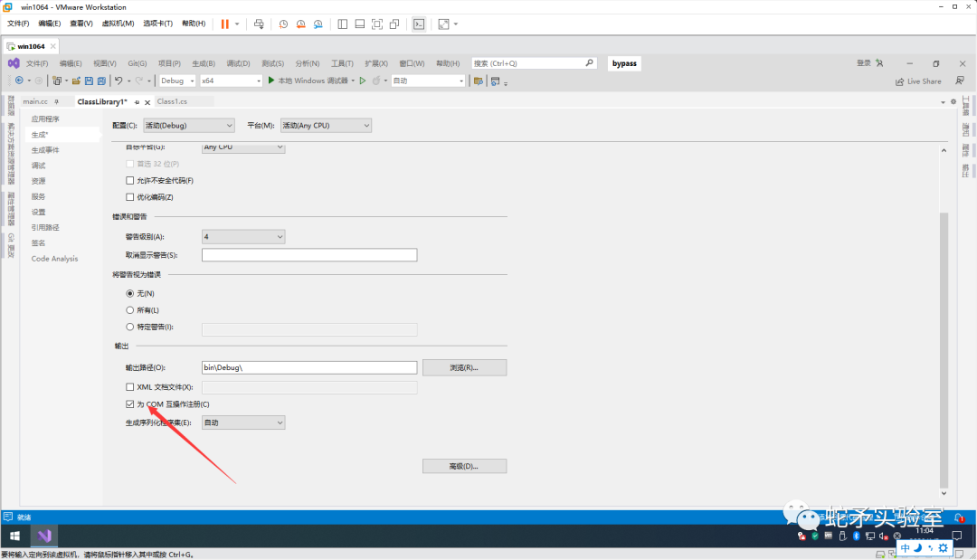Click VMware send Ctrl+Alt+Del icon
Image resolution: width=977 pixels, height=560 pixels.
pos(259,24)
